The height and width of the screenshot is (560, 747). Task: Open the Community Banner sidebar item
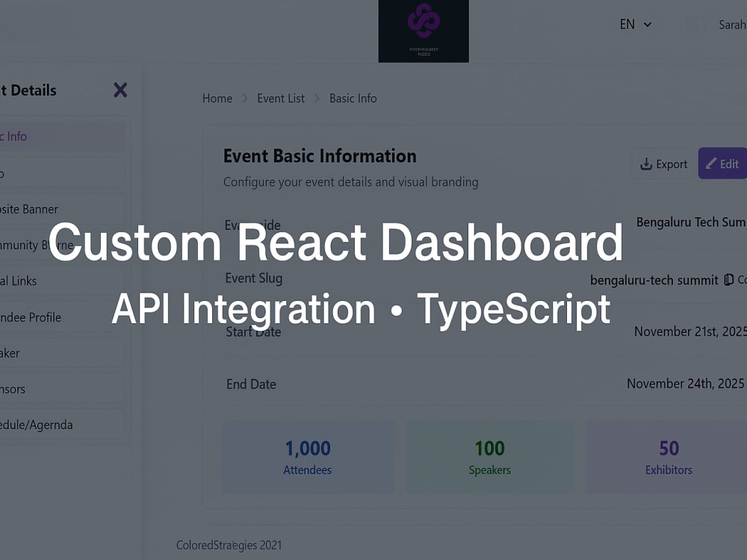63,245
